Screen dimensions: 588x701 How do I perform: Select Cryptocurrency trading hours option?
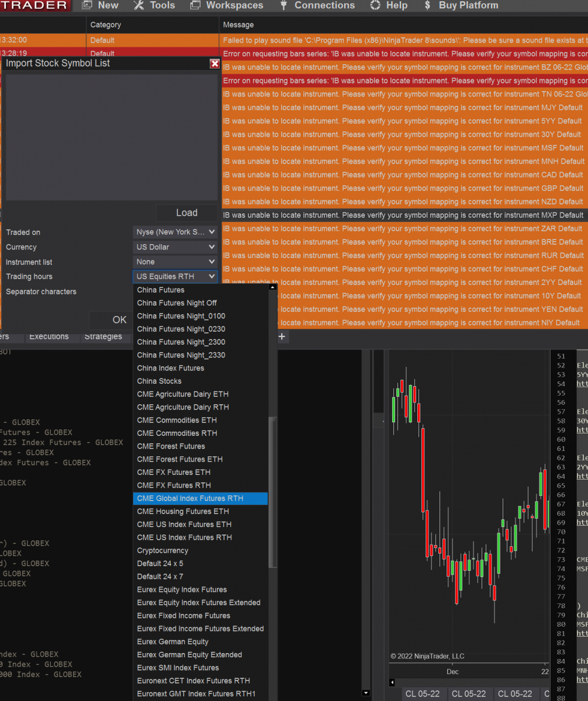[200, 550]
